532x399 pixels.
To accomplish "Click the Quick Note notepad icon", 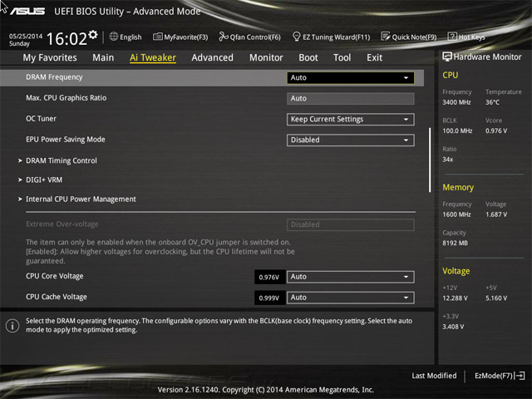I will [x=386, y=37].
